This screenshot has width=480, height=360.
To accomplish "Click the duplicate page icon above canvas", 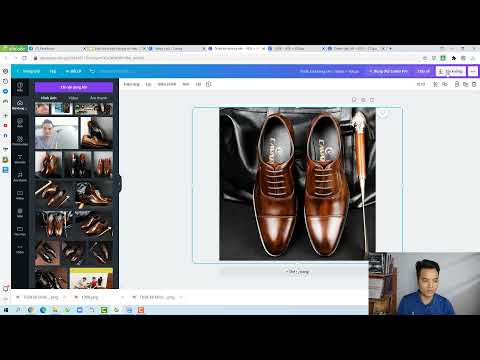I will coord(363,100).
